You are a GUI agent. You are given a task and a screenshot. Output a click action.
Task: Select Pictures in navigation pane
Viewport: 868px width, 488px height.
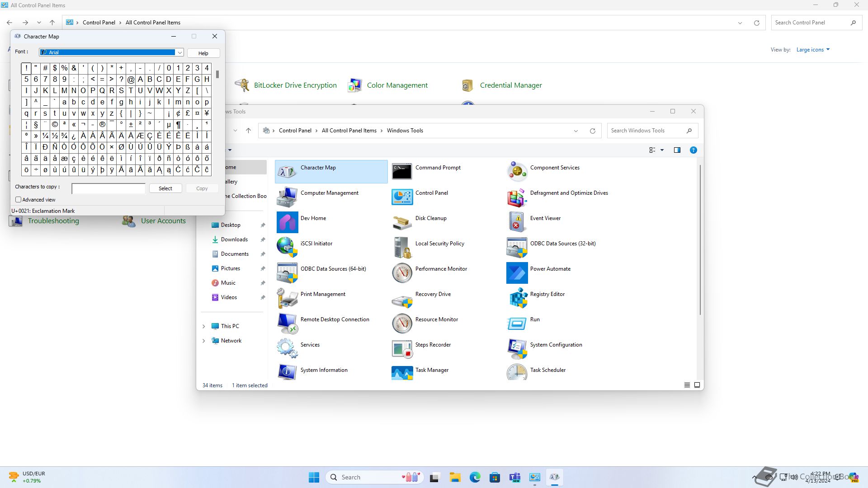[x=231, y=268]
